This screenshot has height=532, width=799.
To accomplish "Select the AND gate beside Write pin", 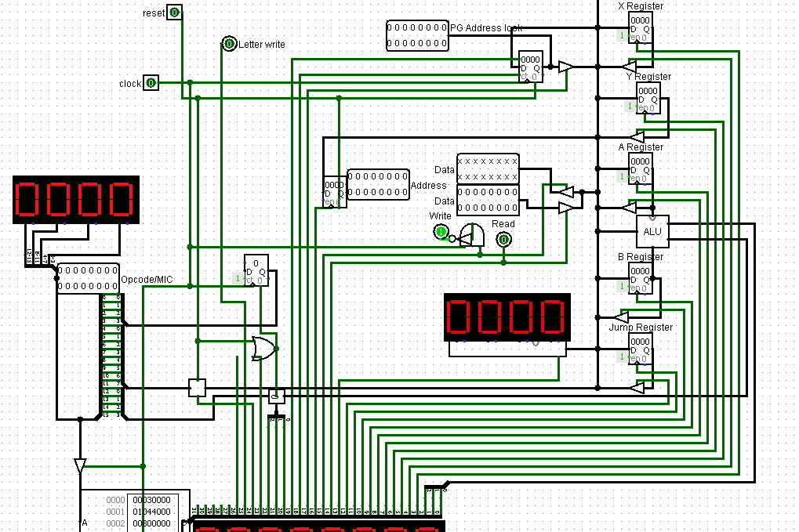I will click(471, 233).
